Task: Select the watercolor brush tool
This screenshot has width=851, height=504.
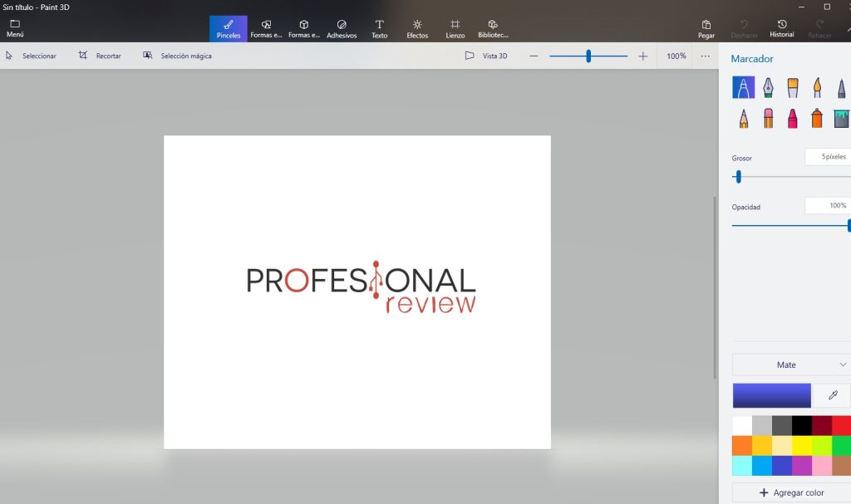Action: click(817, 87)
